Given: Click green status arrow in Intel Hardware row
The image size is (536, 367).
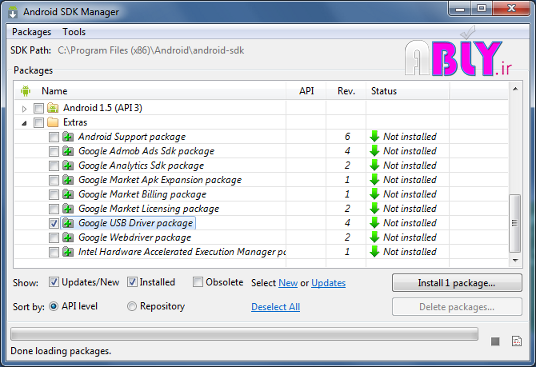Looking at the screenshot, I should pos(375,252).
